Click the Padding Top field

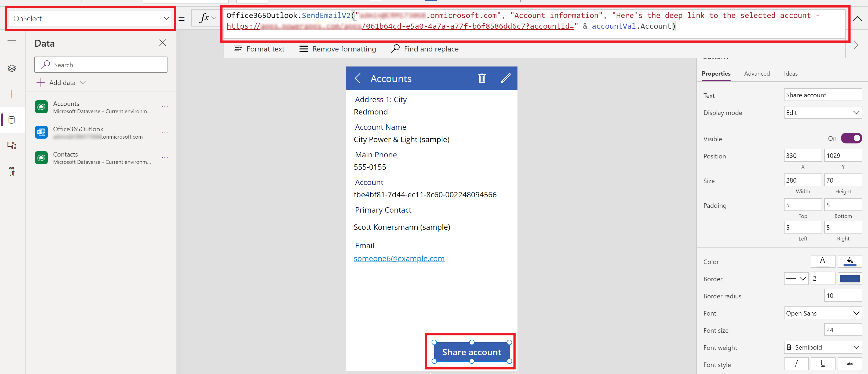[803, 205]
